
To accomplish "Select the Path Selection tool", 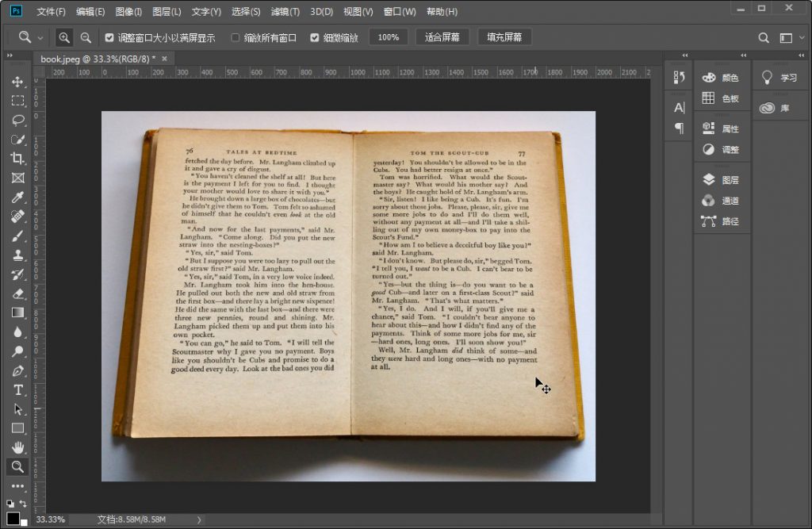I will click(17, 408).
